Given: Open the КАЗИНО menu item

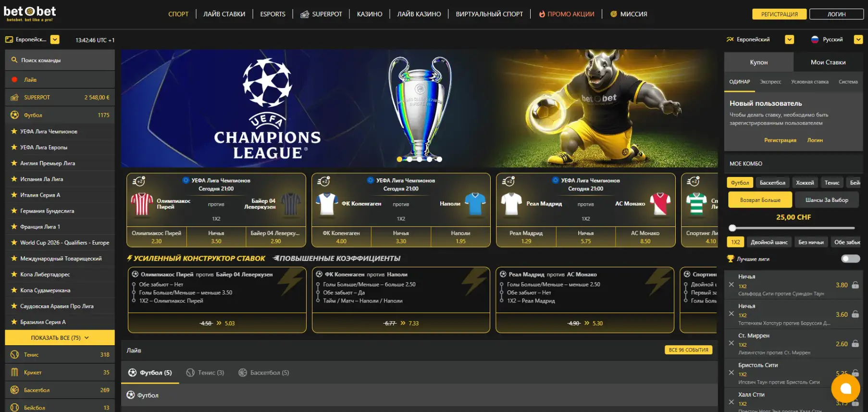Looking at the screenshot, I should [369, 14].
